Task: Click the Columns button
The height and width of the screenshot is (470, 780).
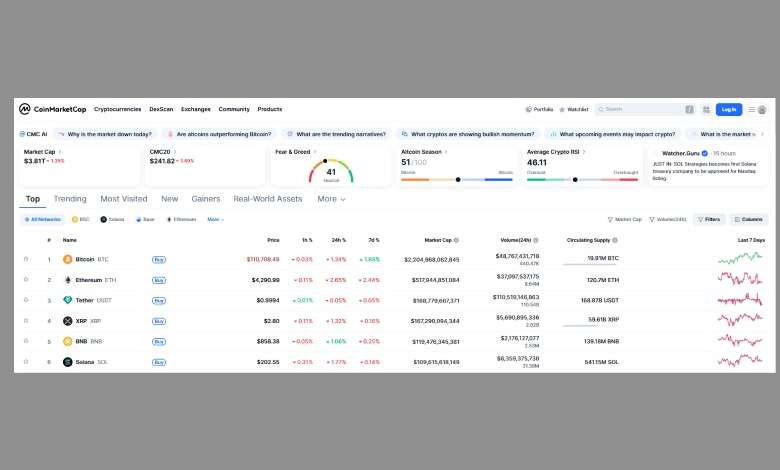Action: coord(749,219)
